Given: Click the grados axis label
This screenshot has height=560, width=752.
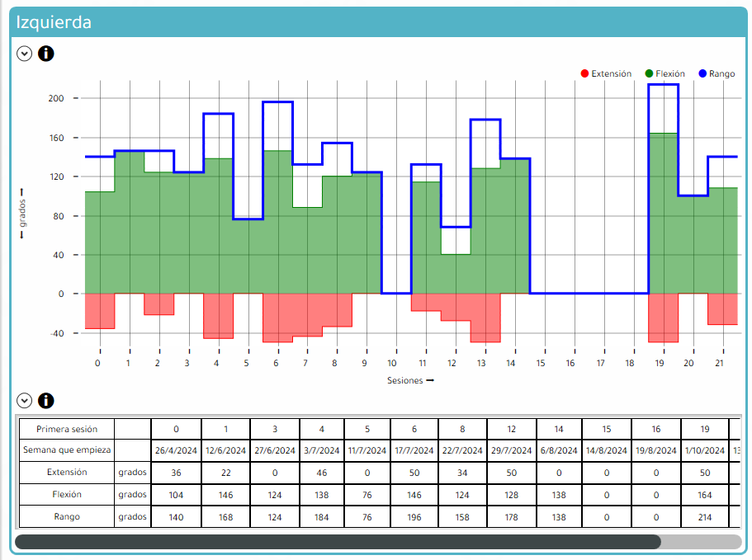Looking at the screenshot, I should tap(22, 214).
